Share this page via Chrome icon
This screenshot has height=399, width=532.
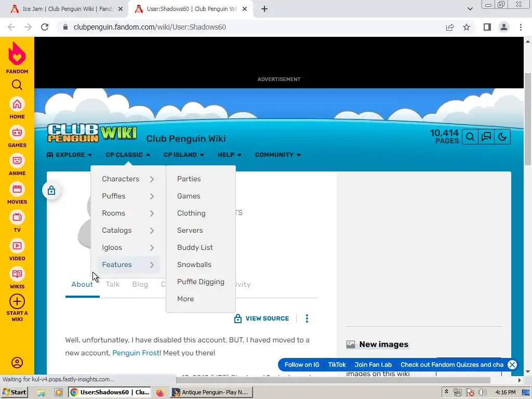click(450, 27)
